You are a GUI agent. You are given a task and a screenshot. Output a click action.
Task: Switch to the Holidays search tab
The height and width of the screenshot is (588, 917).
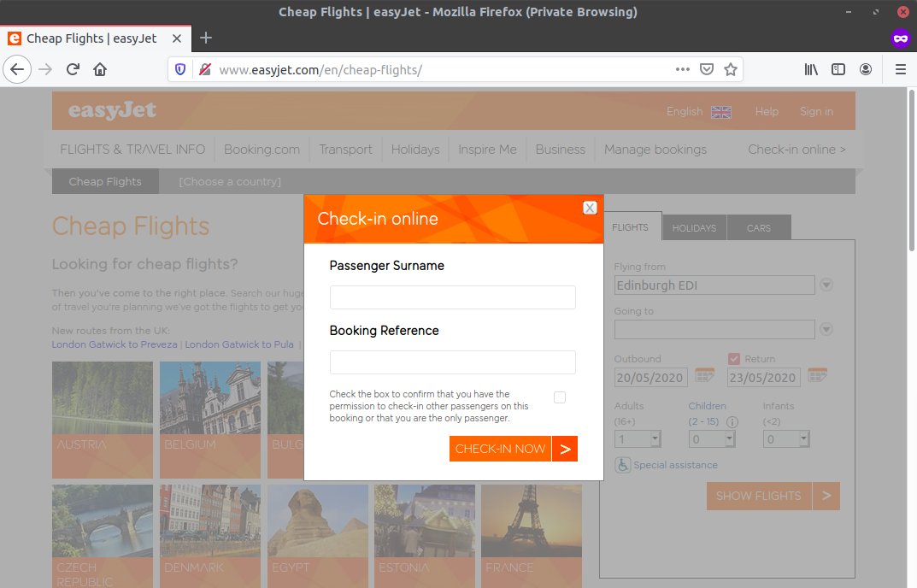pos(694,227)
